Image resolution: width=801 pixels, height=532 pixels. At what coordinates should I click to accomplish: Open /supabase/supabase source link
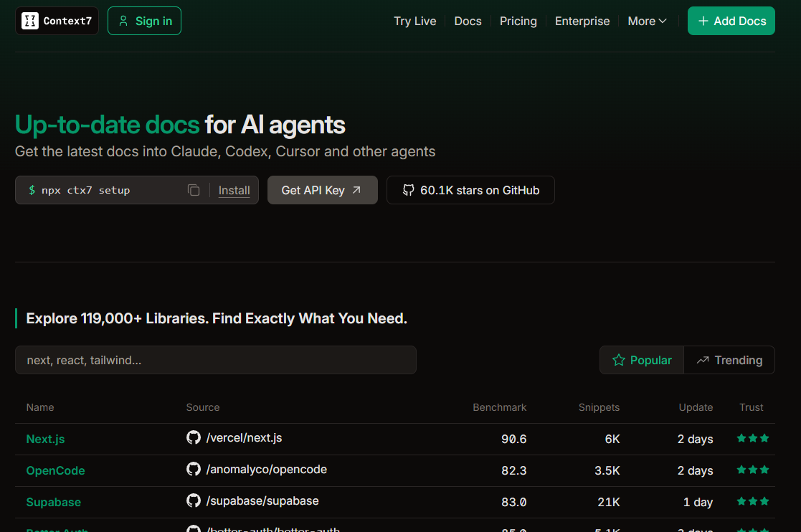click(262, 501)
